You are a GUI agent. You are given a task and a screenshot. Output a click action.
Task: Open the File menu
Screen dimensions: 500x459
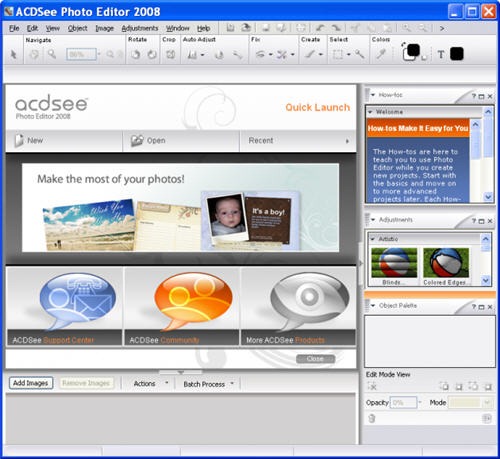[x=14, y=28]
